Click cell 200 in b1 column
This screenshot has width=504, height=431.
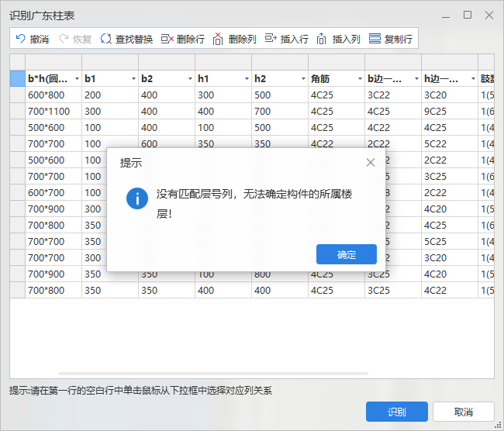point(110,95)
